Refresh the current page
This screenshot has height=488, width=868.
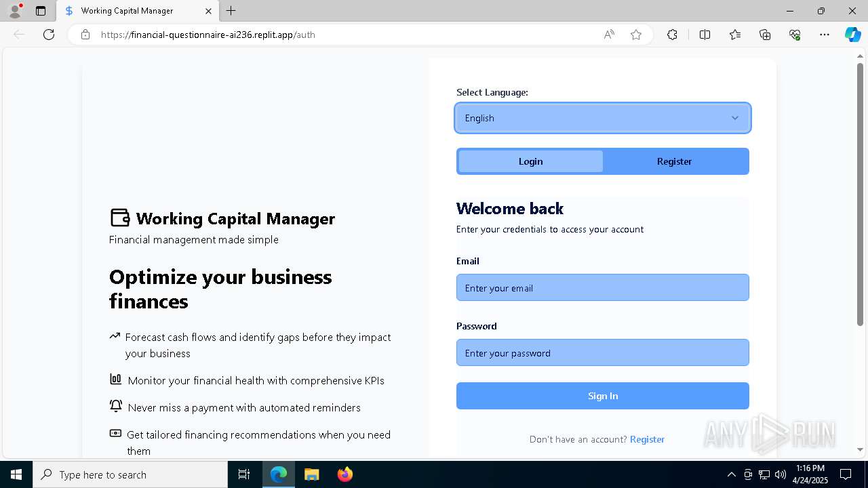pos(49,35)
